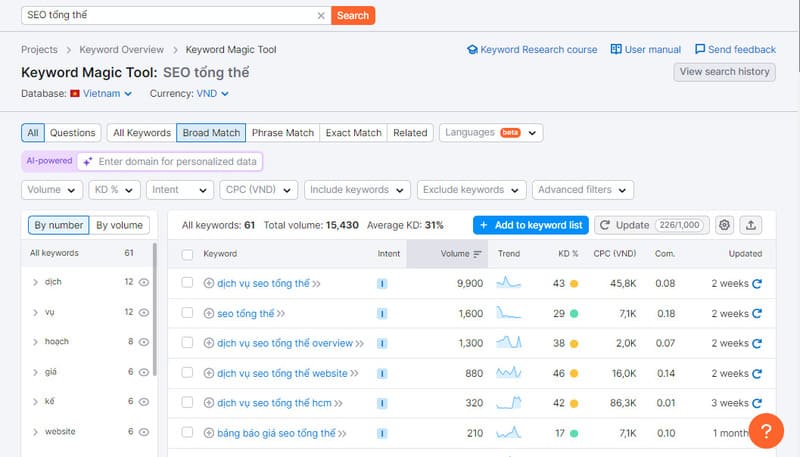
Task: Click the 'Add to keyword list' button
Action: 530,225
